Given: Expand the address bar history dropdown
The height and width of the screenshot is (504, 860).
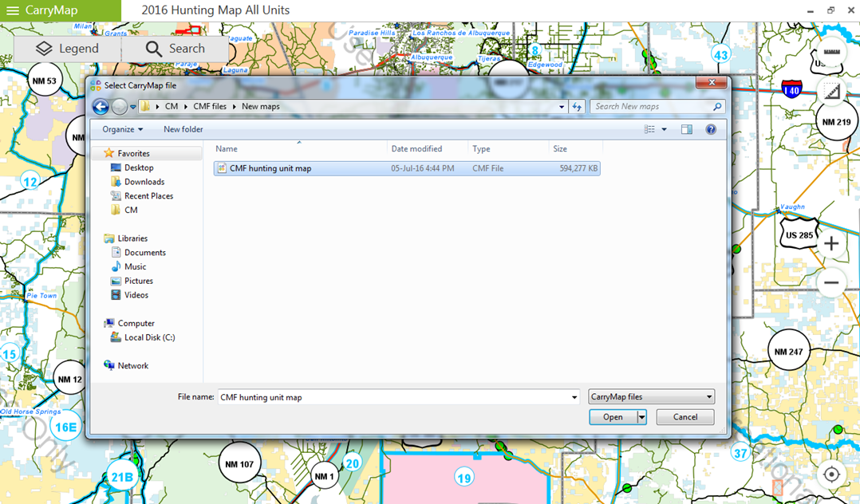Looking at the screenshot, I should [561, 107].
